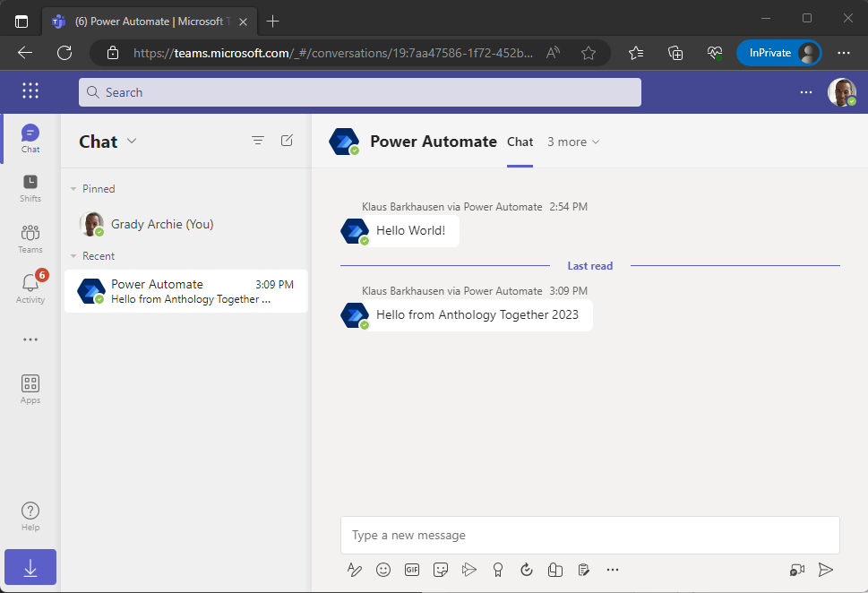Screen dimensions: 868x593
Task: Open the Praise badge app
Action: (498, 570)
